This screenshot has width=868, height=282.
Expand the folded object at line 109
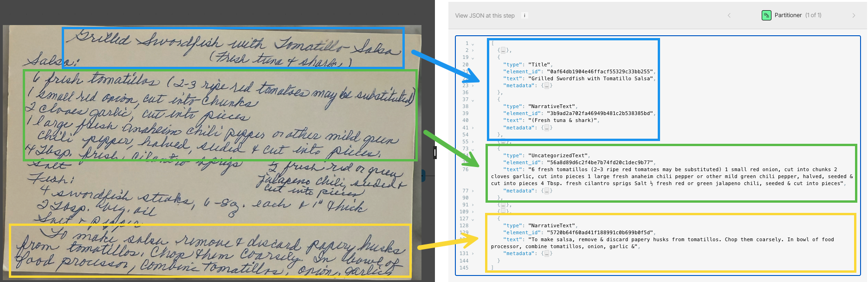pos(473,212)
